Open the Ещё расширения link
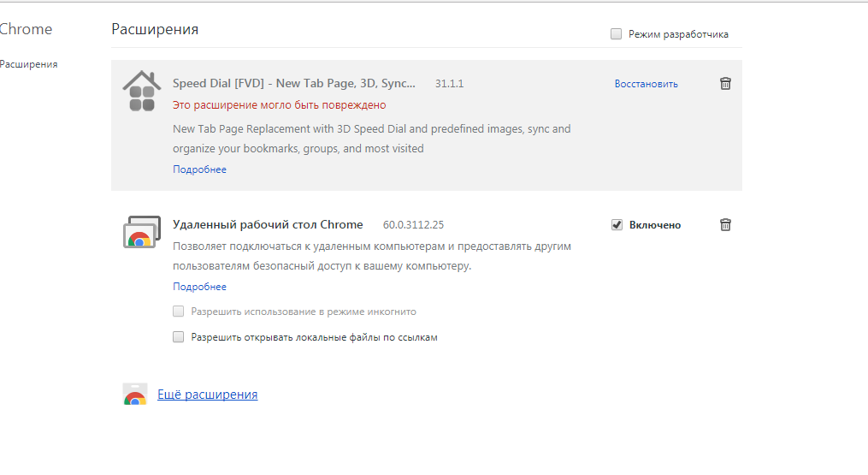868x475 pixels. tap(207, 395)
